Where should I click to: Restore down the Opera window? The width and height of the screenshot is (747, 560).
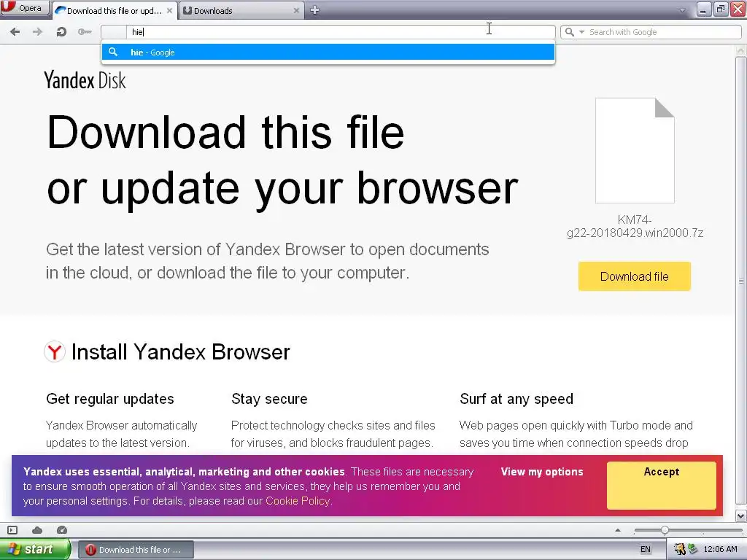click(721, 9)
